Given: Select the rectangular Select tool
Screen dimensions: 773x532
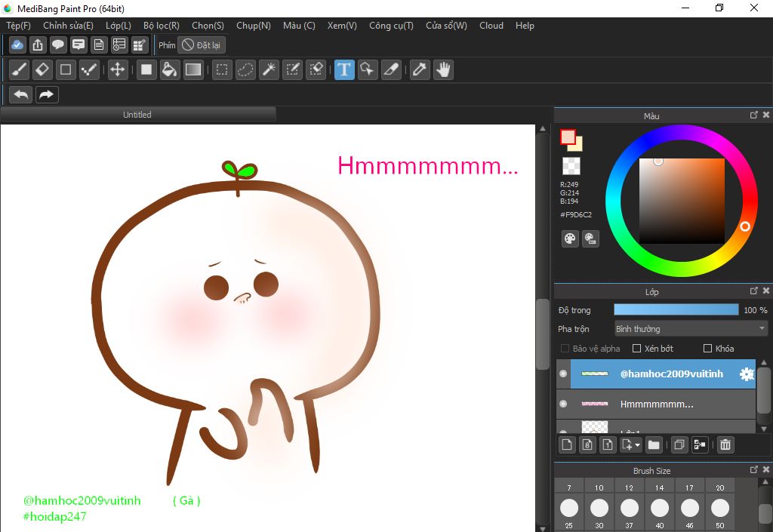Looking at the screenshot, I should point(222,69).
